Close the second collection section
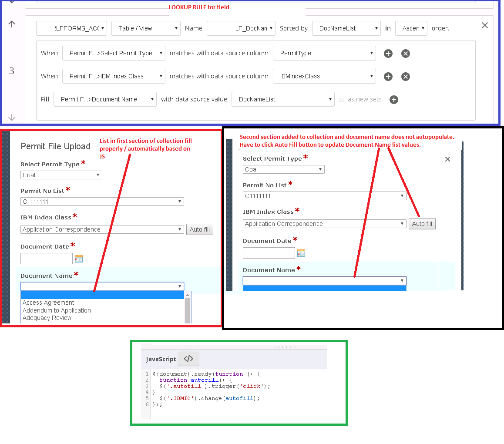Viewport: 504px width, 444px height. coord(447,159)
